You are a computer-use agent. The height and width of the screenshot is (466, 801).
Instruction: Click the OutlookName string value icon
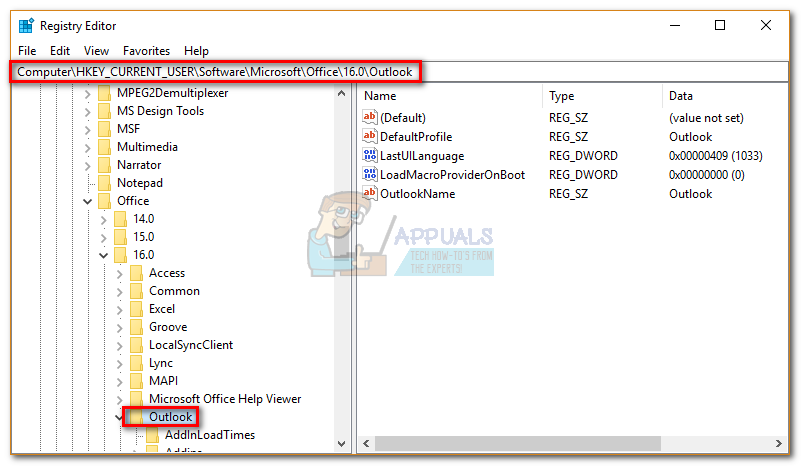coord(369,193)
